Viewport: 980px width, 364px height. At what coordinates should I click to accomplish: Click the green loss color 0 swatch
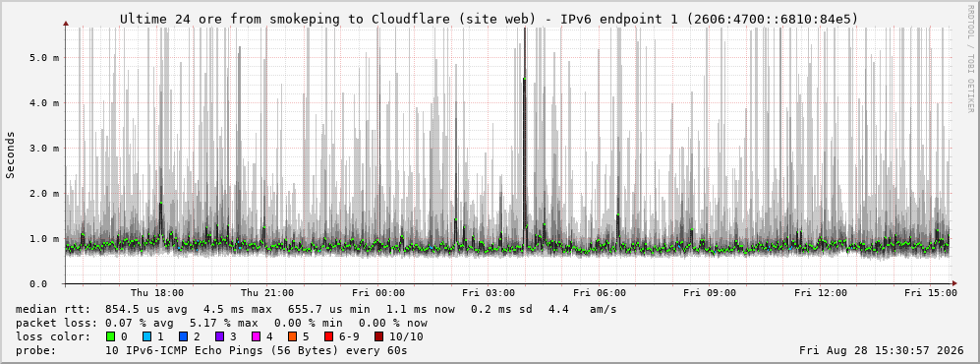pos(111,336)
